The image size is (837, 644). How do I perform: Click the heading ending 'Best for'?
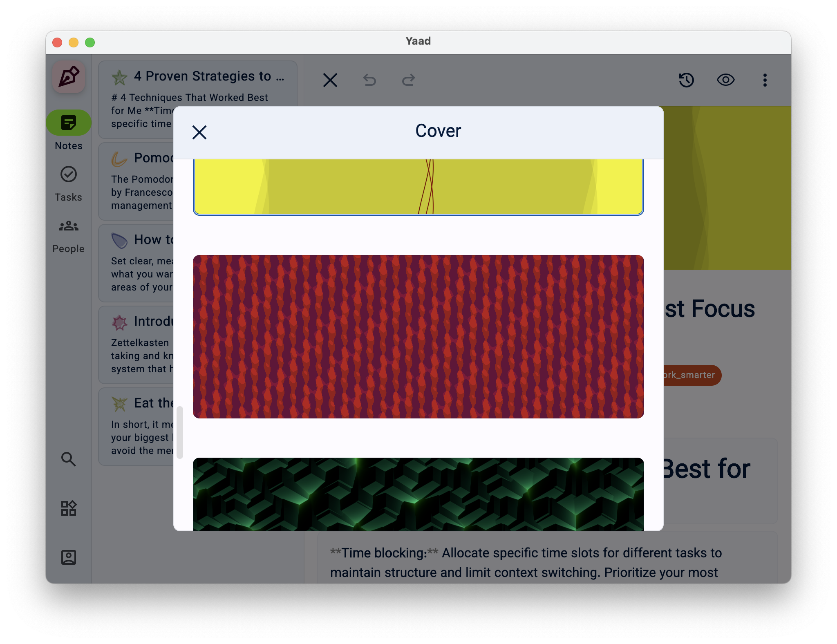(x=707, y=469)
